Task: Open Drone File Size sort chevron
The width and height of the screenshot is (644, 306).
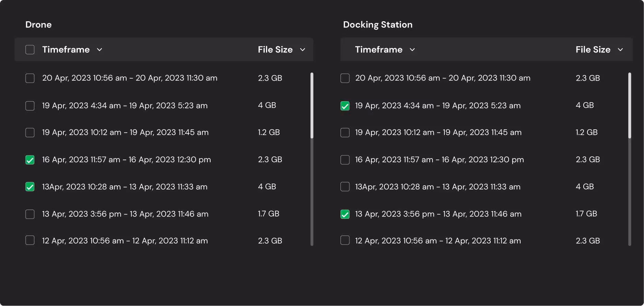Action: (x=302, y=50)
